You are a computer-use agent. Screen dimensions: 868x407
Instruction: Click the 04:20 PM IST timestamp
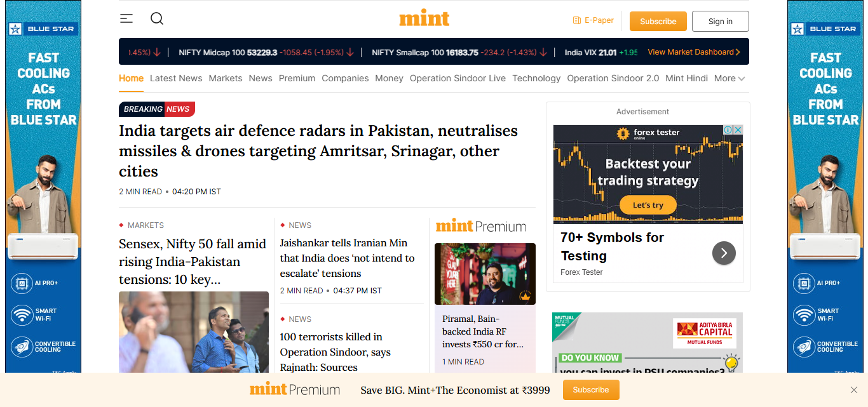[x=196, y=192]
